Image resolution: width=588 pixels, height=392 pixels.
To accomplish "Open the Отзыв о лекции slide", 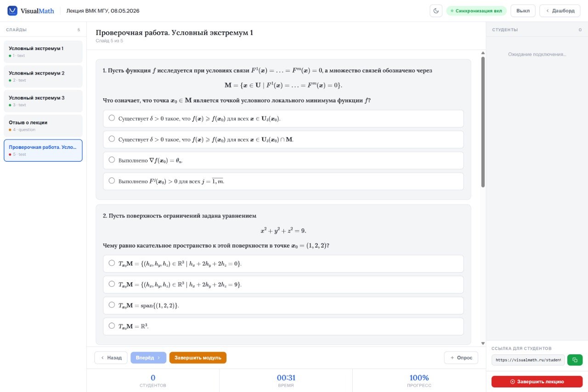I will (43, 125).
